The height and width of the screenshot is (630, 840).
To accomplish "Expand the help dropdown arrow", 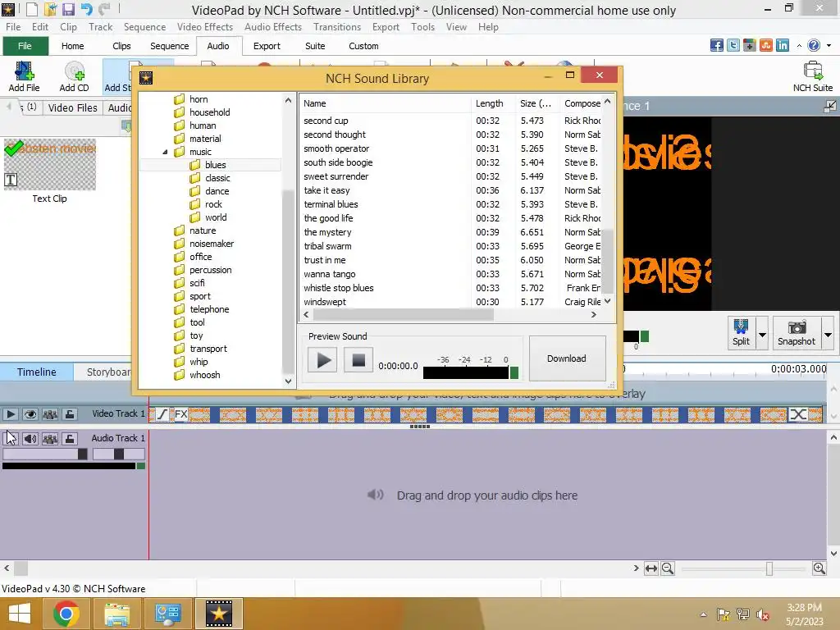I will 829,46.
